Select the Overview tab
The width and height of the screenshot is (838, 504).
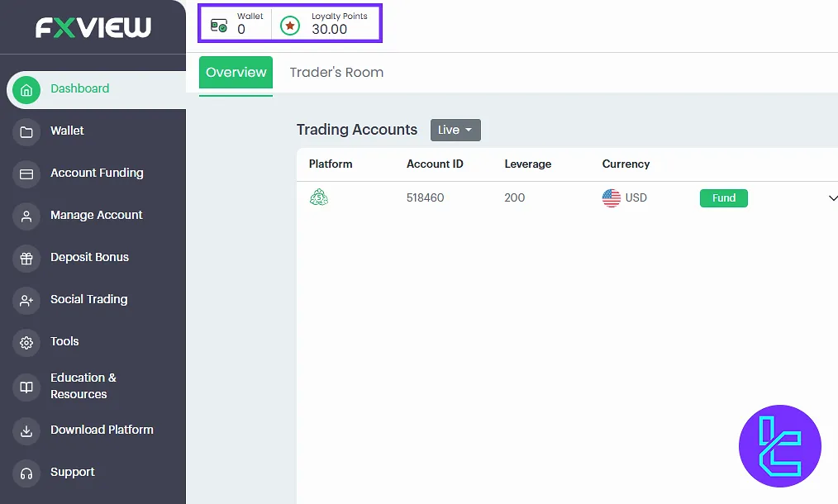tap(236, 72)
